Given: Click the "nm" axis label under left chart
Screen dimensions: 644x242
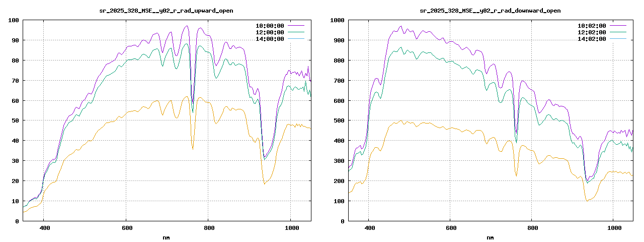Looking at the screenshot, I should tap(167, 237).
